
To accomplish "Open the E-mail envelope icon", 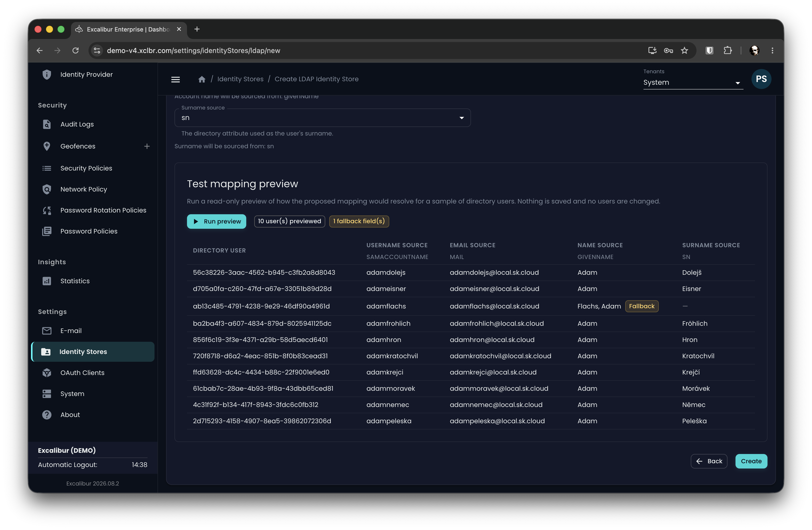I will click(47, 331).
